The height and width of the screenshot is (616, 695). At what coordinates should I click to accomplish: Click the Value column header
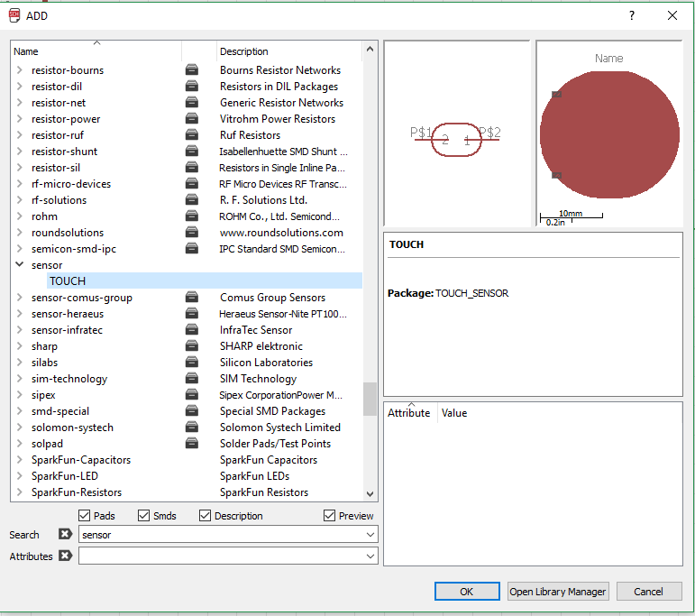click(454, 413)
